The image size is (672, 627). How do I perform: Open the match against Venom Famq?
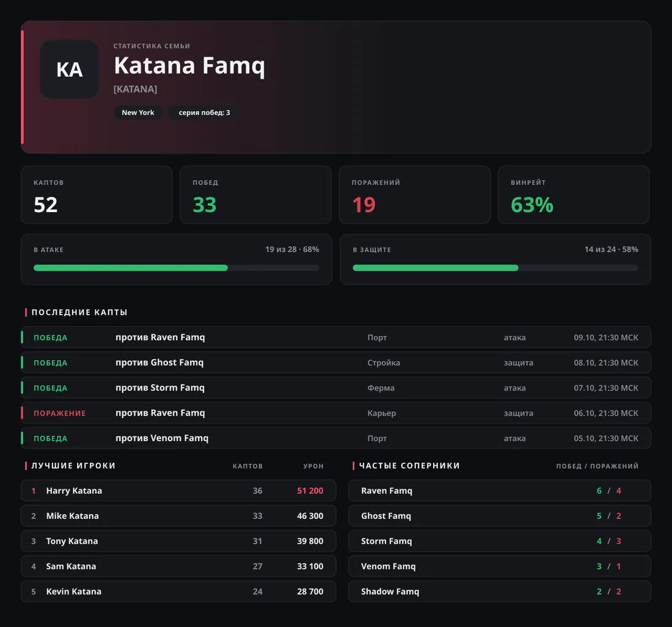point(336,438)
